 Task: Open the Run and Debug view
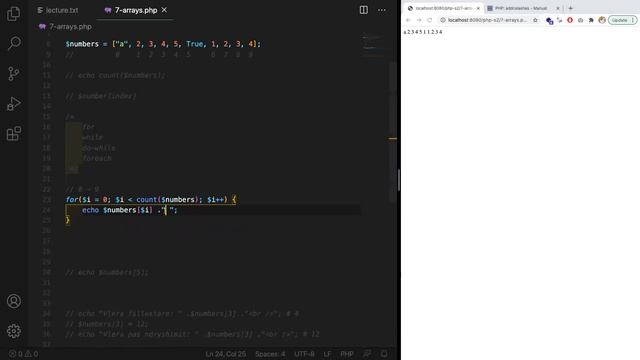(x=13, y=104)
